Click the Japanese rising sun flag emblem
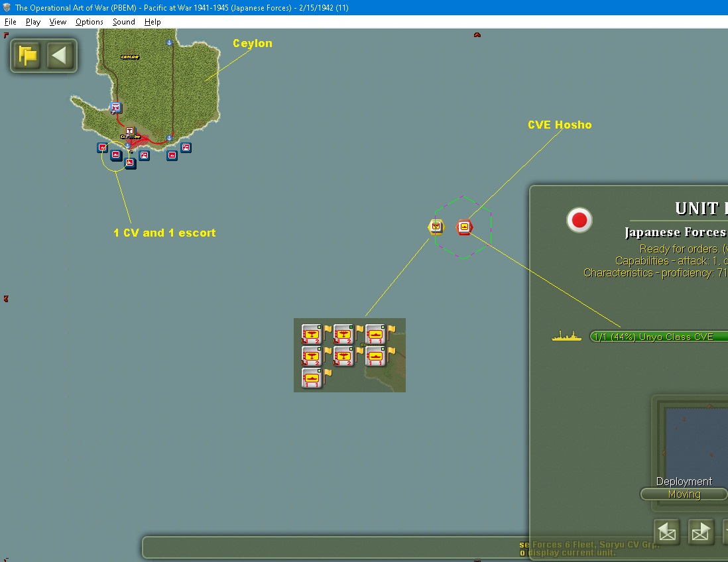Viewport: 728px width, 562px height. [579, 220]
